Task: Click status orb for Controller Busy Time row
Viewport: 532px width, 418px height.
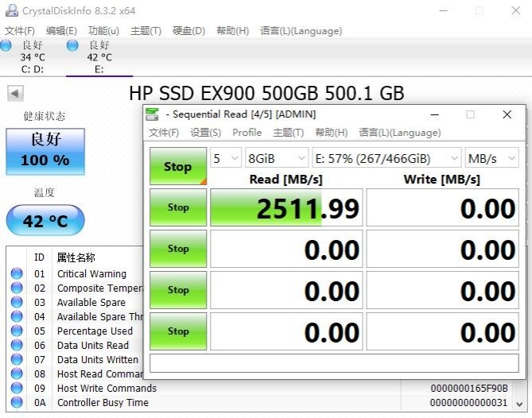Action: click(x=17, y=402)
